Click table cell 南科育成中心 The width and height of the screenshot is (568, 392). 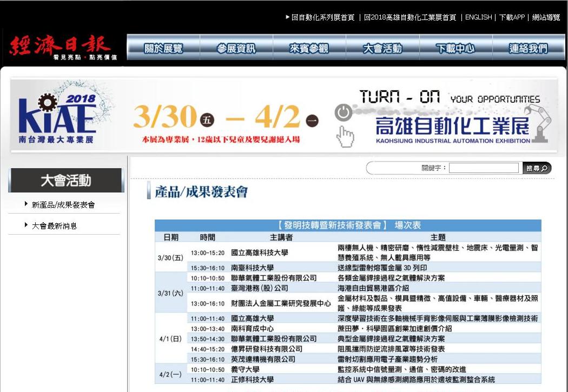pyautogui.click(x=252, y=329)
